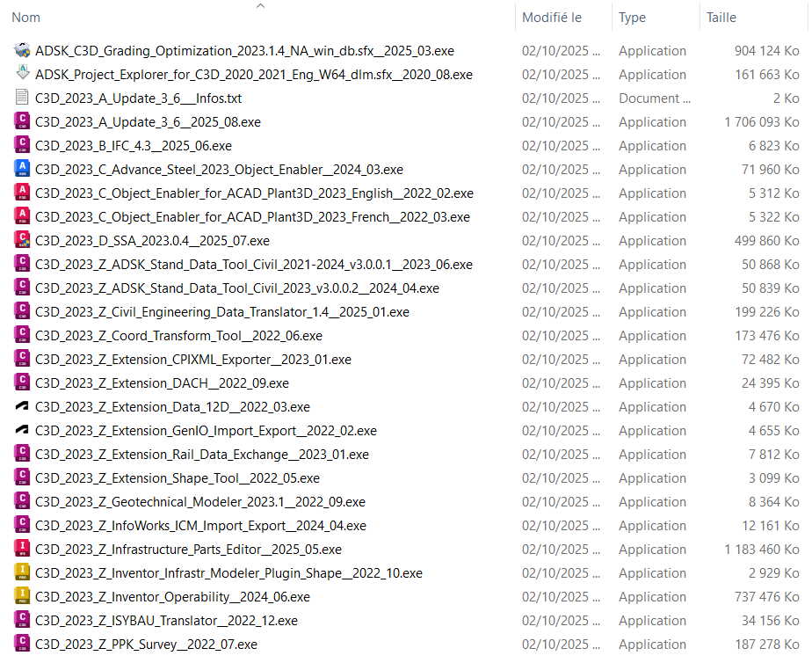Viewport: 812px width, 663px height.
Task: Click the Extension_Data_12D file icon
Action: (22, 407)
